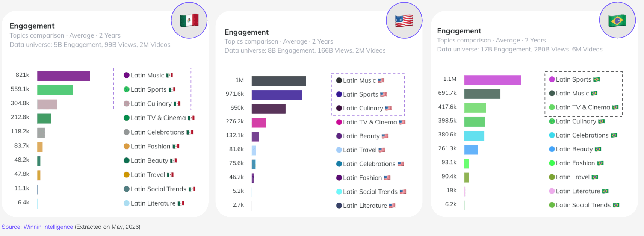Click the small flag next to Latin Culinary Mexico
The height and width of the screenshot is (236, 644).
[x=177, y=104]
